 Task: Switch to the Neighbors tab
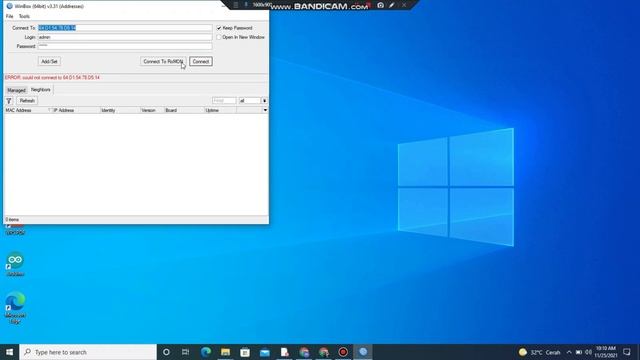click(x=40, y=89)
